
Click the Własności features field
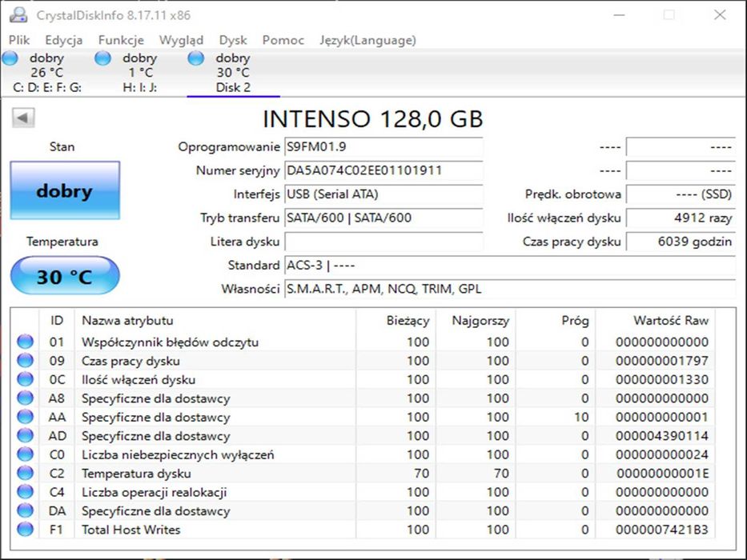point(510,289)
